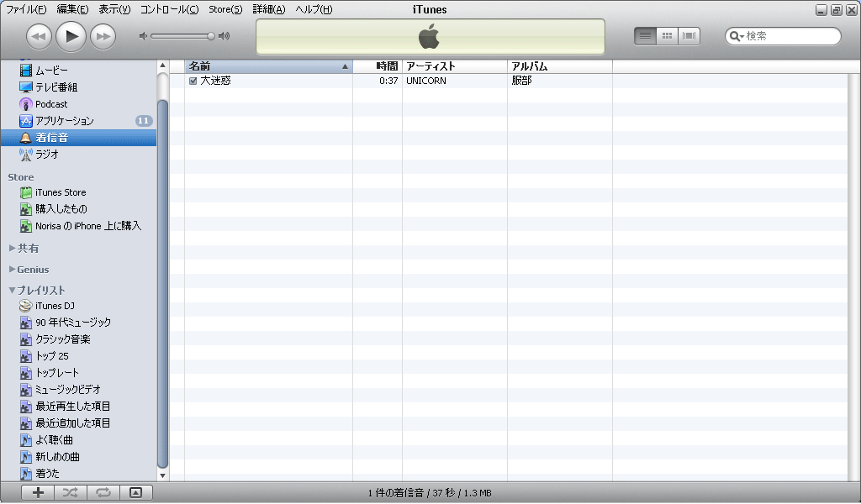This screenshot has height=504, width=861.
Task: Open the コントロール menu
Action: coord(169,9)
